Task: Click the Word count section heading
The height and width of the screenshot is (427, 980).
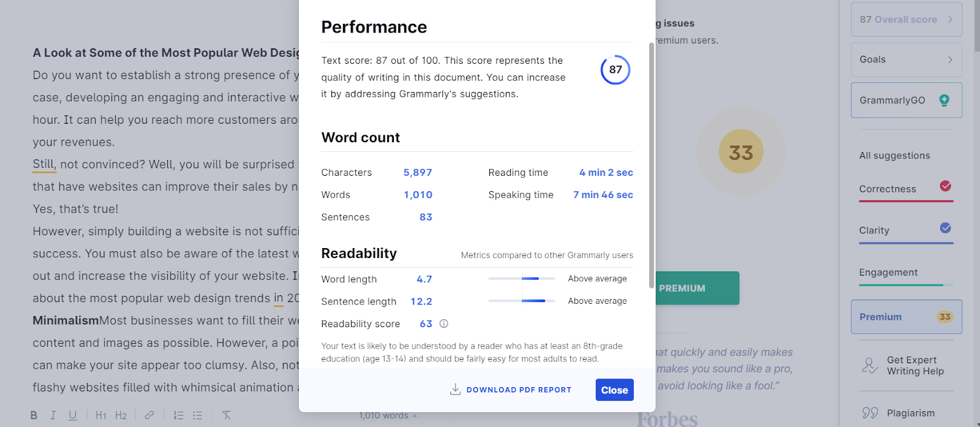Action: pyautogui.click(x=361, y=138)
